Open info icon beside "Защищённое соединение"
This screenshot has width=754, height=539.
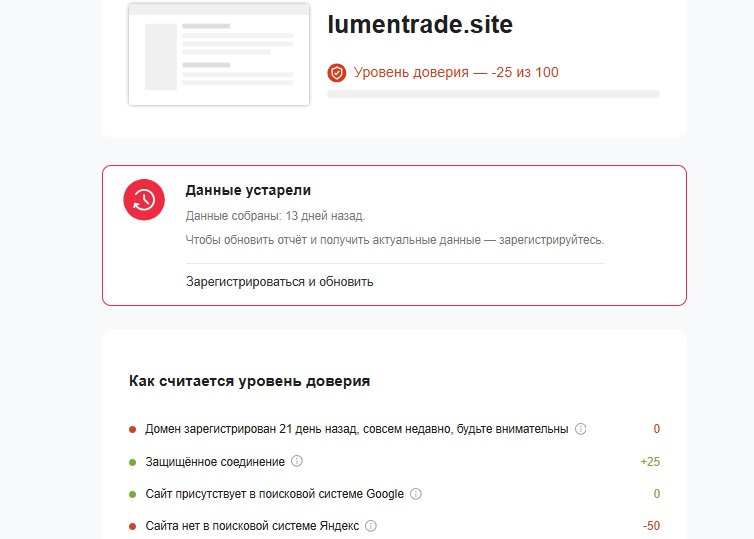tap(297, 461)
